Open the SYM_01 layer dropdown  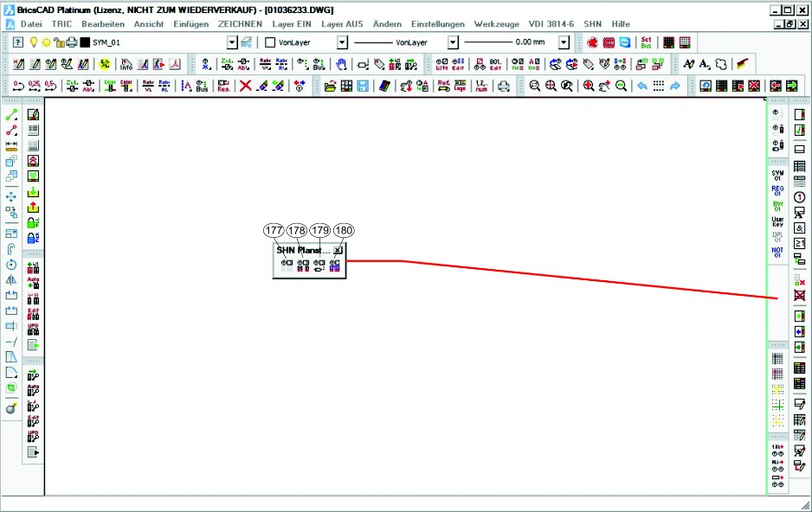(232, 42)
